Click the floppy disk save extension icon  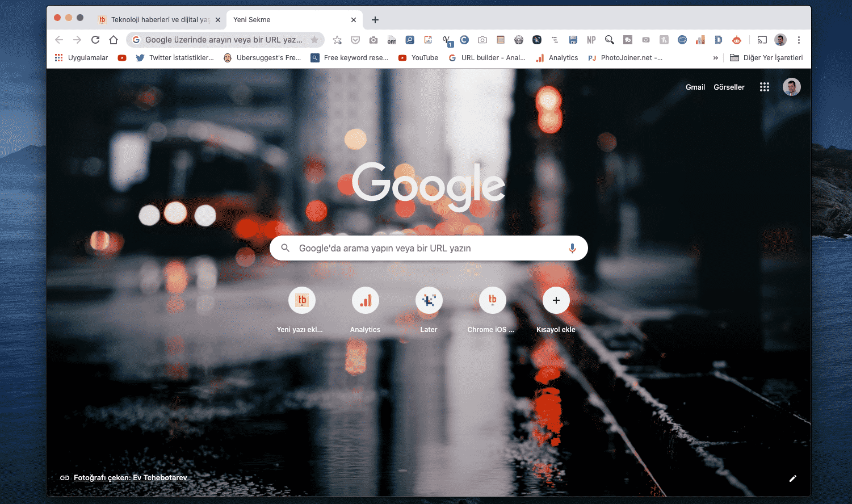(x=573, y=40)
